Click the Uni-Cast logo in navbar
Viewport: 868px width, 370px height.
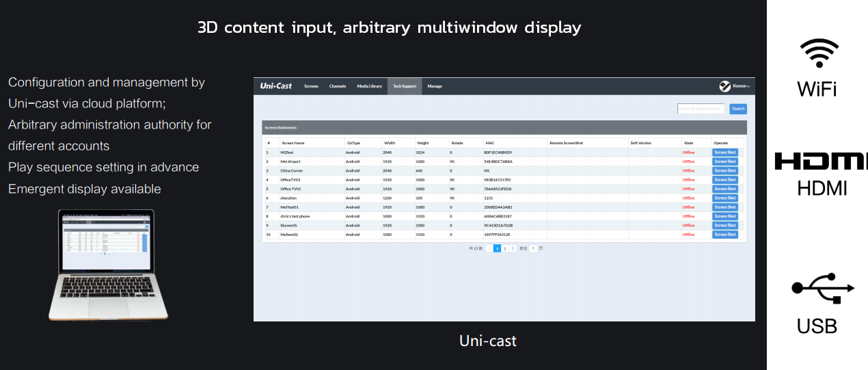[276, 86]
